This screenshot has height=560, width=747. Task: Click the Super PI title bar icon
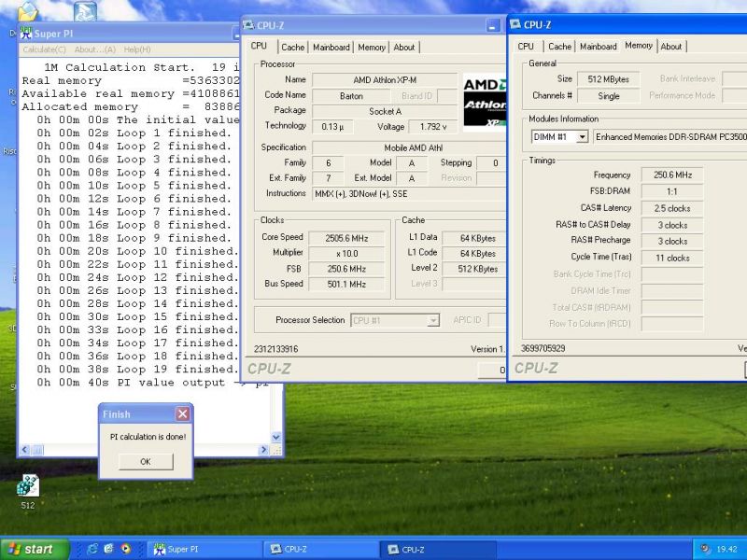pos(26,34)
